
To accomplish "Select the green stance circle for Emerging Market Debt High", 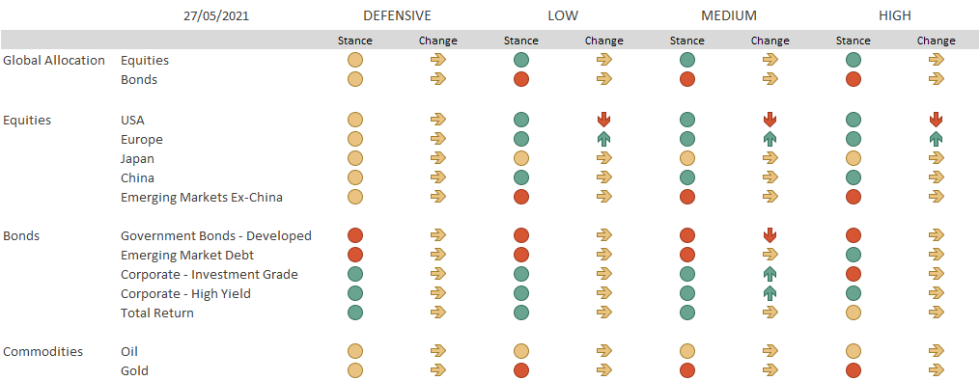I will click(x=854, y=255).
